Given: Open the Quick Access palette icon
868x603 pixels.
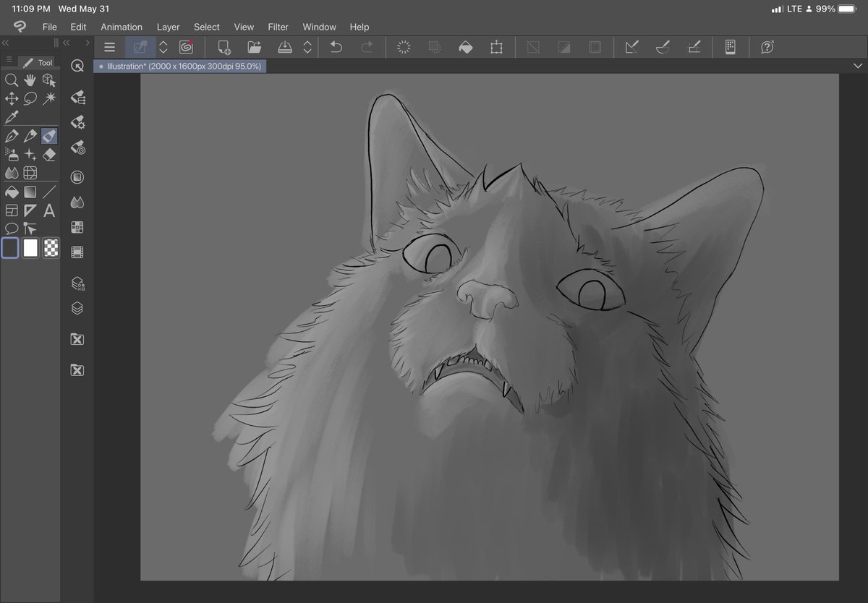Looking at the screenshot, I should 77,66.
